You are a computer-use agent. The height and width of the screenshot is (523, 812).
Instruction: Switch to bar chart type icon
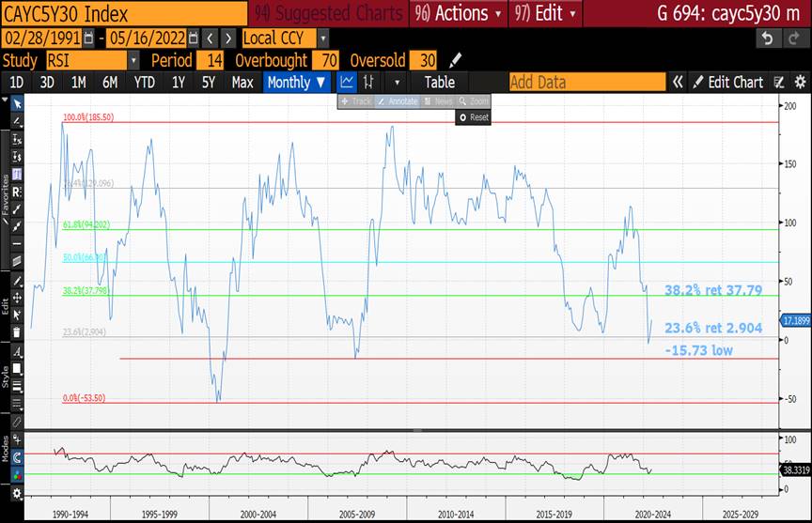368,82
